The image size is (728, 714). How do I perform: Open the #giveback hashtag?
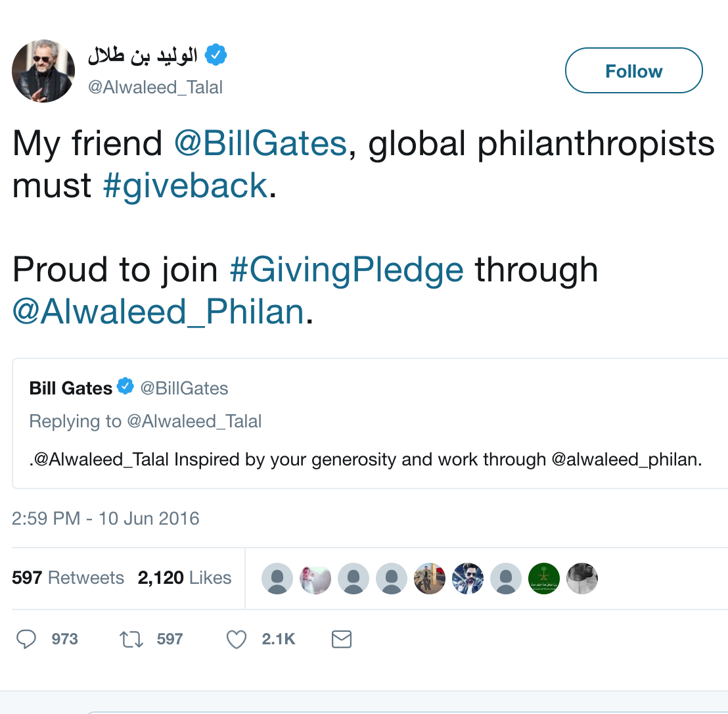coord(185,185)
